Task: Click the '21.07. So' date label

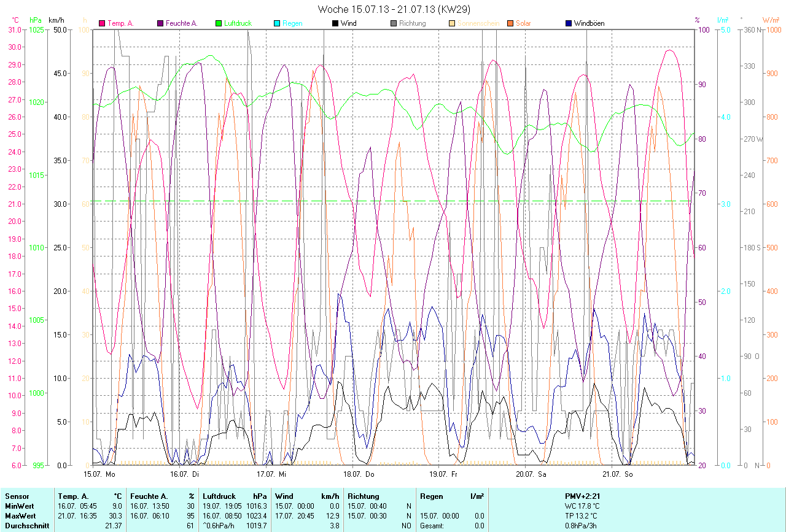Action: [x=617, y=474]
